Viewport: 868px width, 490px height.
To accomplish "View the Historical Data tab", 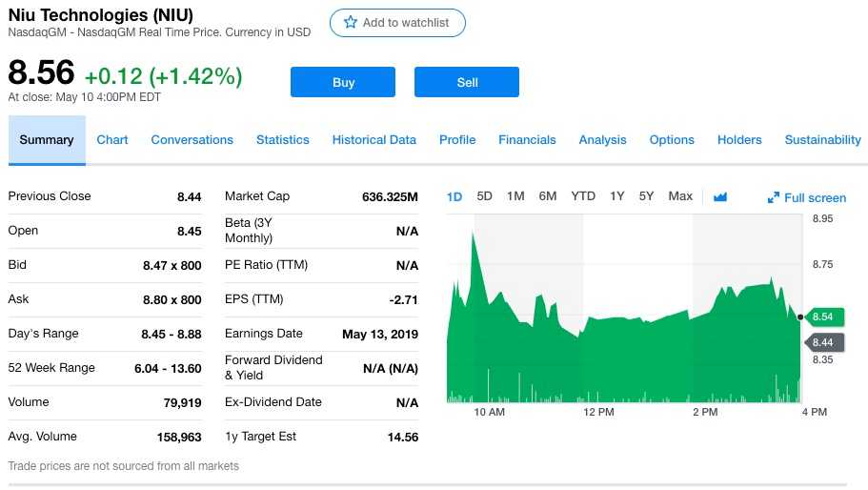I will (x=374, y=140).
